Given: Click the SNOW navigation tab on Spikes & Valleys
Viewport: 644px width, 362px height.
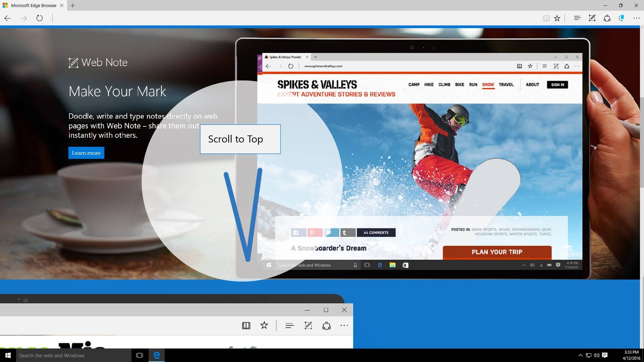Looking at the screenshot, I should [x=488, y=85].
